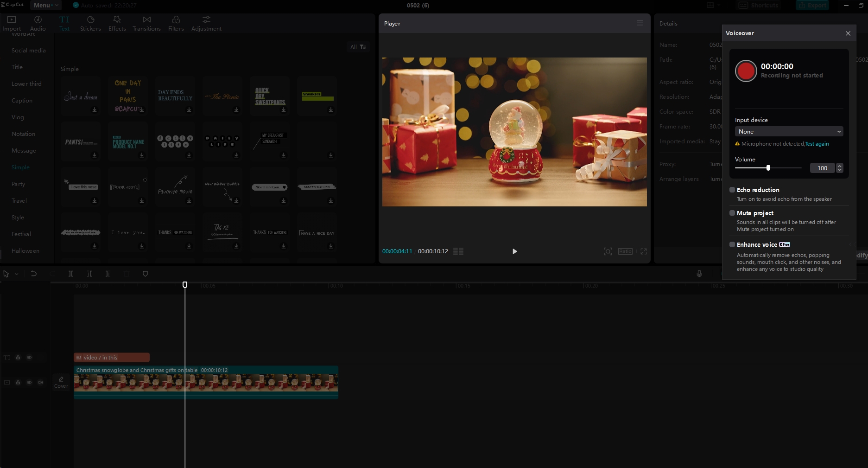This screenshot has height=468, width=868.
Task: Click the microphone record icon in timeline toolbar
Action: (x=699, y=274)
